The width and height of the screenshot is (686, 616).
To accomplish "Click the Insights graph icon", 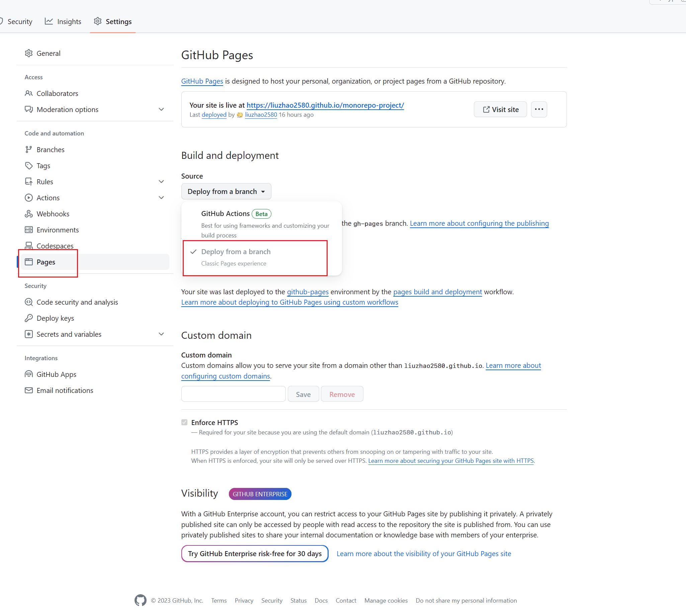I will coord(49,21).
